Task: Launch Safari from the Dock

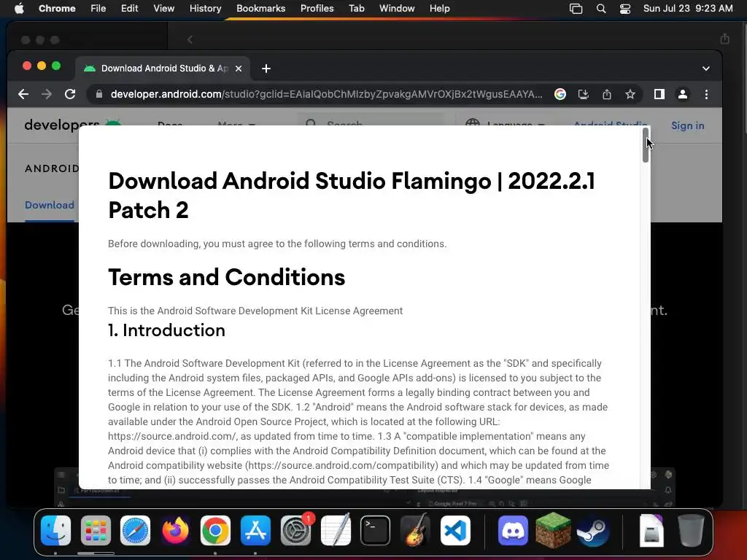Action: point(135,531)
